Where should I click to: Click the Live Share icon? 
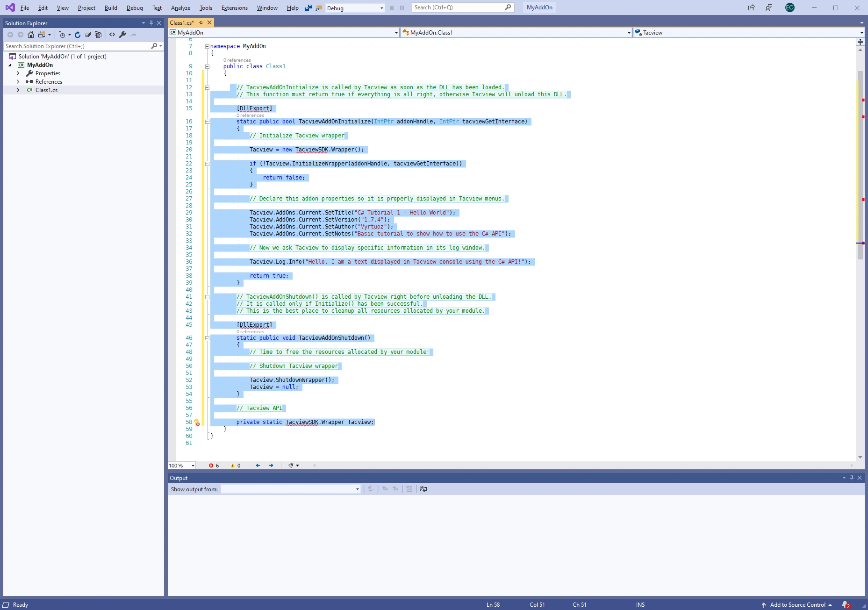pos(751,7)
